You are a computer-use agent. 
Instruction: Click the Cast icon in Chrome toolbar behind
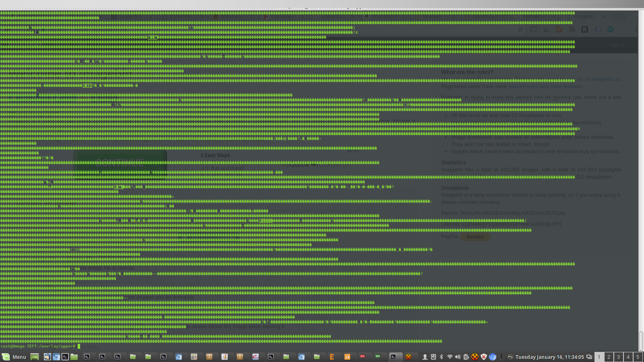pos(533,30)
